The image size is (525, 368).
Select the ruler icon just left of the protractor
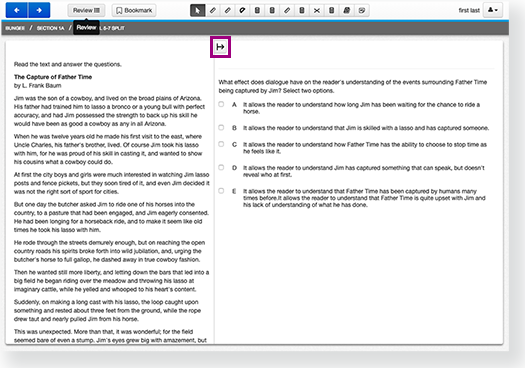pos(227,10)
